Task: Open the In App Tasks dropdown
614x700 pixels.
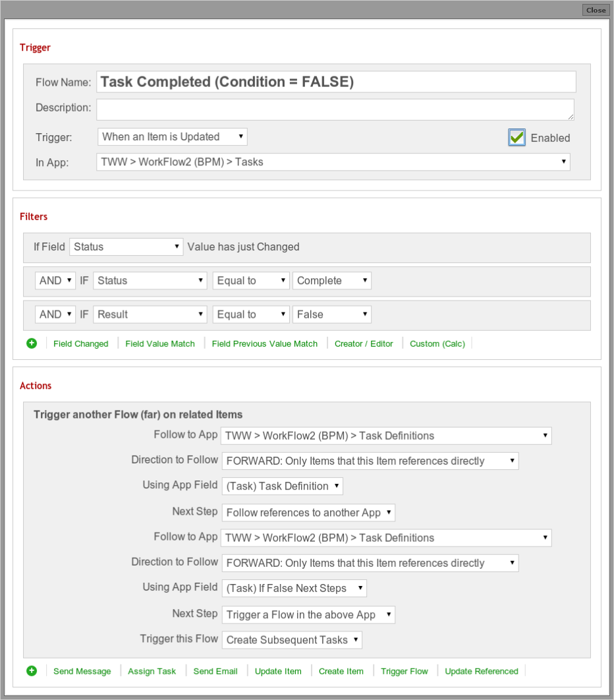Action: 333,162
